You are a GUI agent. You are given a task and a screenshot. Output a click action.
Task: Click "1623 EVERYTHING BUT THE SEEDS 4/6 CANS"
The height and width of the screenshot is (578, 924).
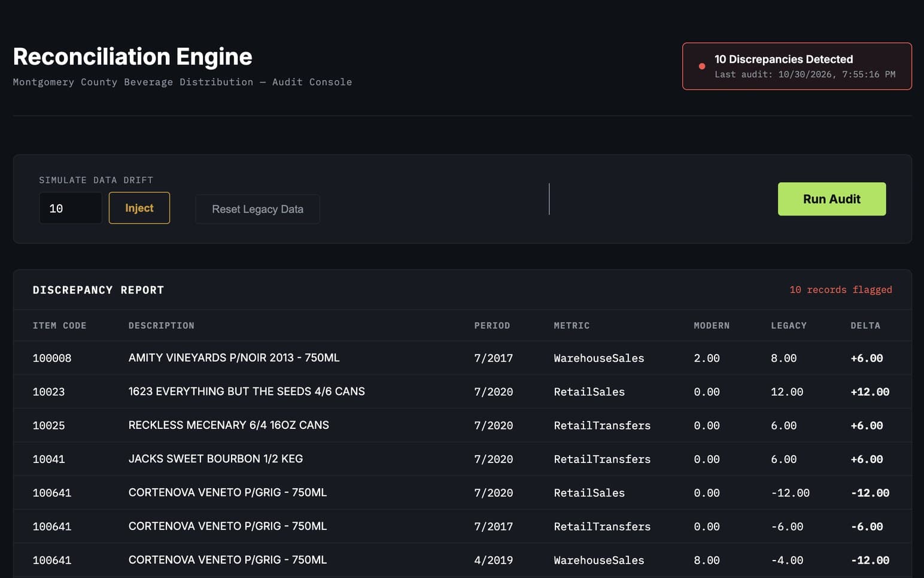247,391
